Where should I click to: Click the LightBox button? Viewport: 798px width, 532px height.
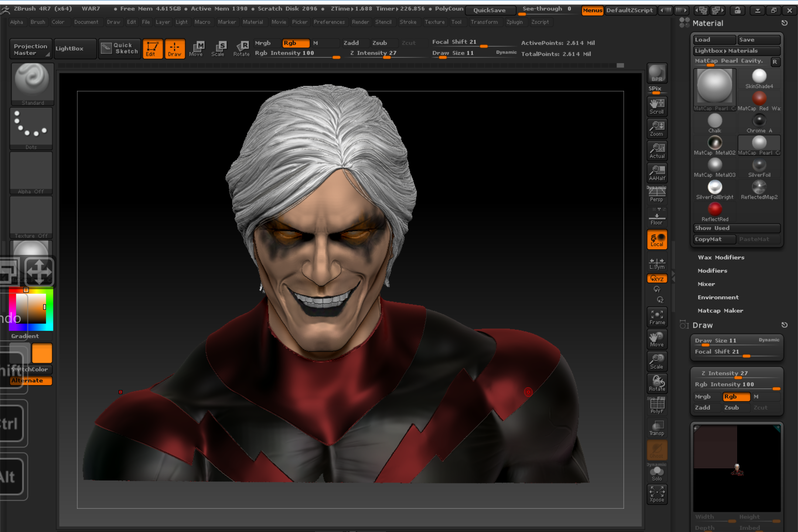tap(75, 49)
